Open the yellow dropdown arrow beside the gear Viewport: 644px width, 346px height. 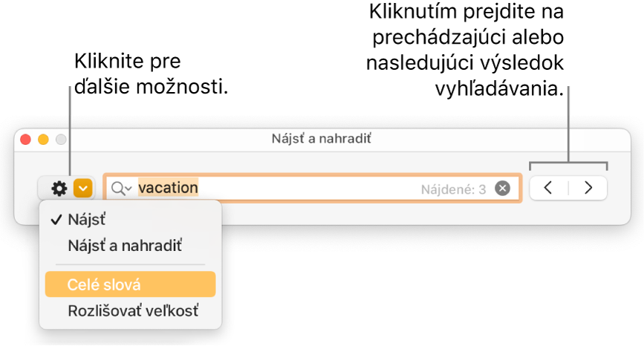(x=83, y=189)
